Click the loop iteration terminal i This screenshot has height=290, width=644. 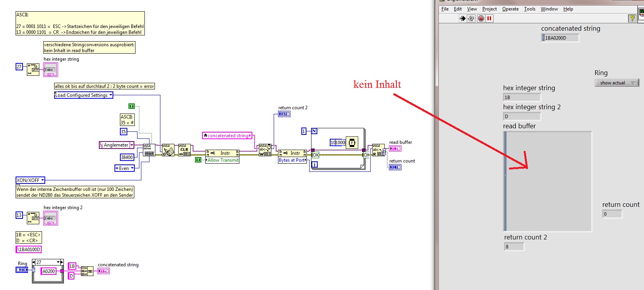tap(315, 165)
